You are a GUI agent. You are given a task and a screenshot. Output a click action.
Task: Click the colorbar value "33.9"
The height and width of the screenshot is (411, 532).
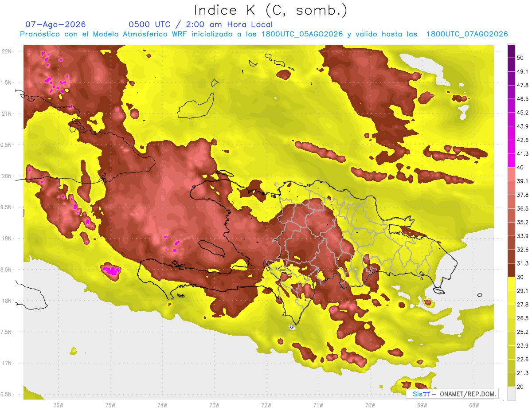point(522,236)
